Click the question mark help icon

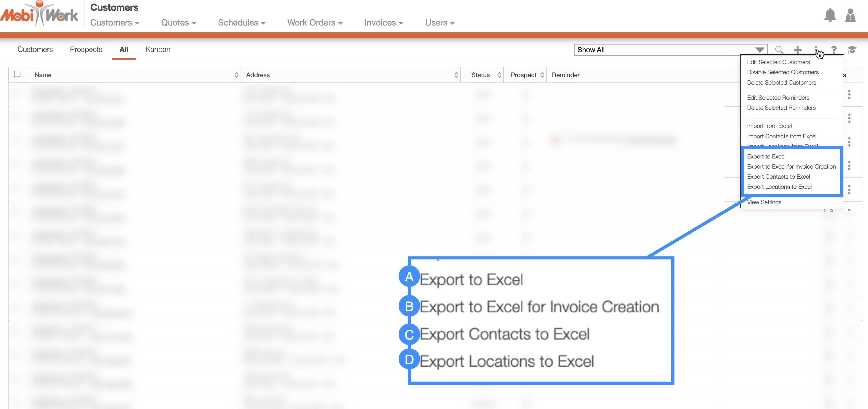(834, 50)
